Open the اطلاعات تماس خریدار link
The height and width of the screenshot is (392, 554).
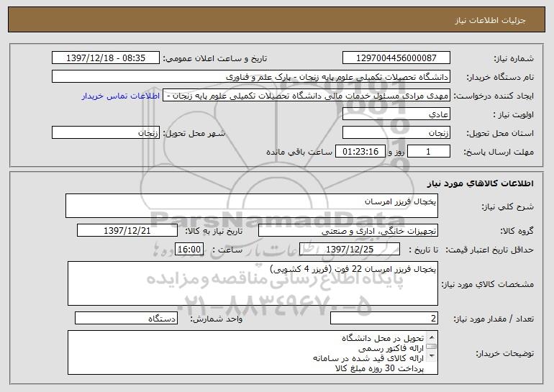(120, 96)
